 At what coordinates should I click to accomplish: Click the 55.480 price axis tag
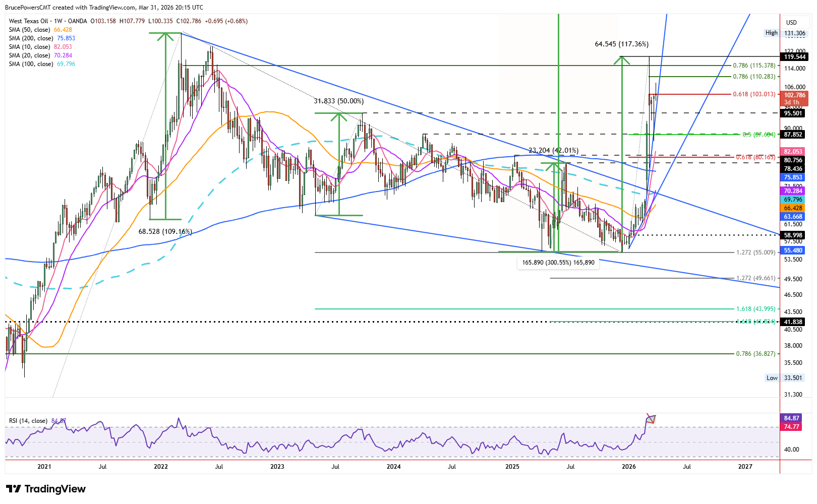coord(793,250)
